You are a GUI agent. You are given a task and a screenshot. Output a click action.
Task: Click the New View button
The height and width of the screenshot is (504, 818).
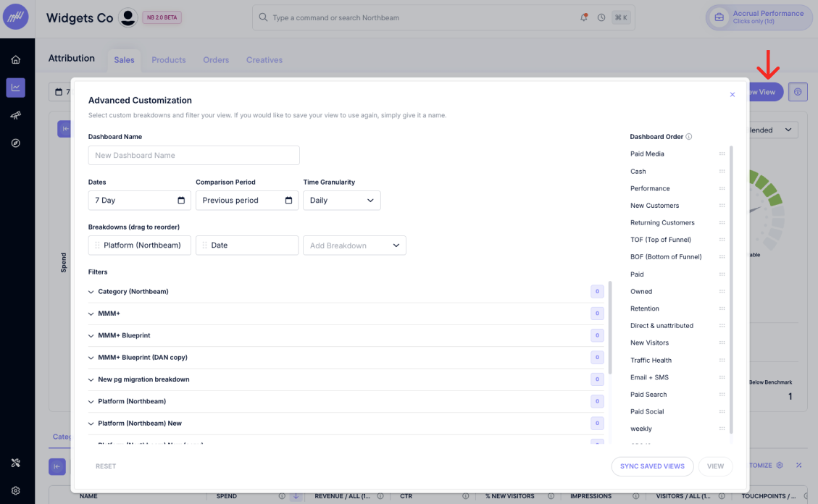pyautogui.click(x=766, y=92)
